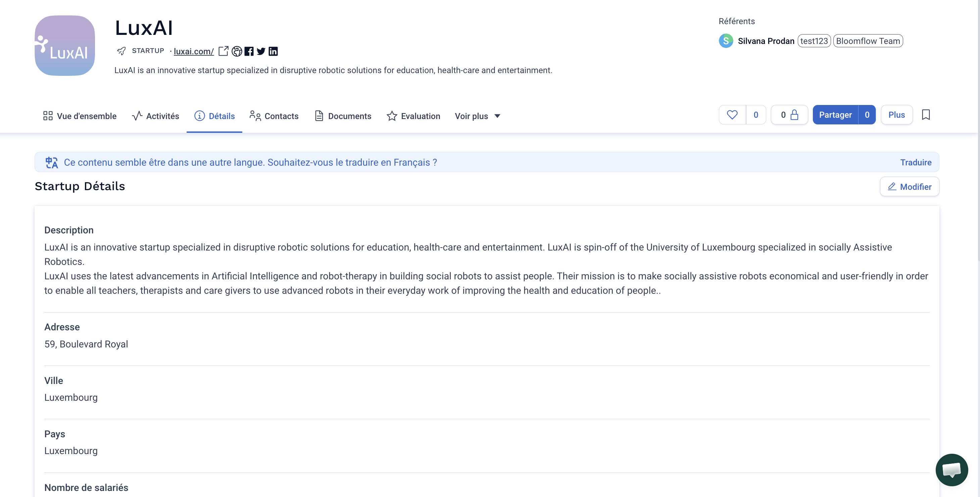Screen dimensions: 980x497
Task: Click the Adresse field label
Action: [62, 327]
